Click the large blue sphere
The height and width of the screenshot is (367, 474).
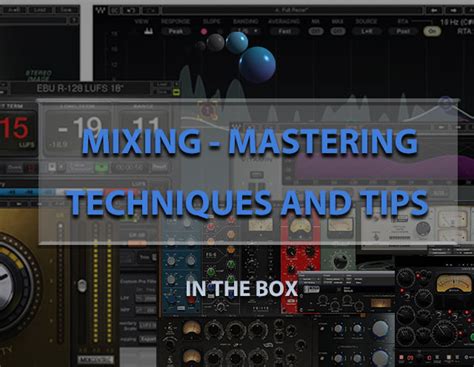[257, 65]
